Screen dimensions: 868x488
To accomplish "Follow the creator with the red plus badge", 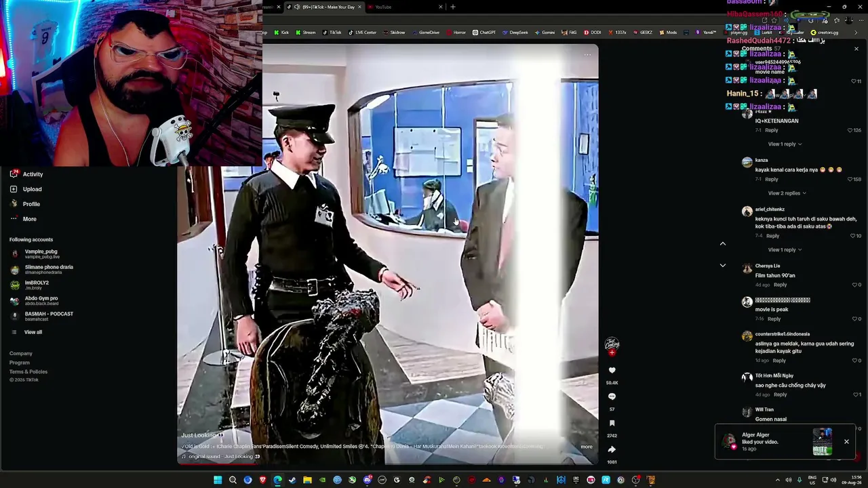I will pos(612,352).
